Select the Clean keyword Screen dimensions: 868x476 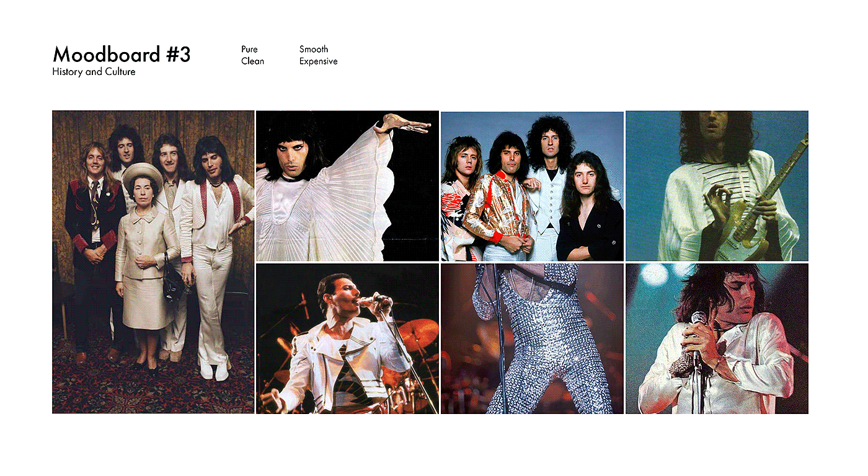tap(252, 61)
